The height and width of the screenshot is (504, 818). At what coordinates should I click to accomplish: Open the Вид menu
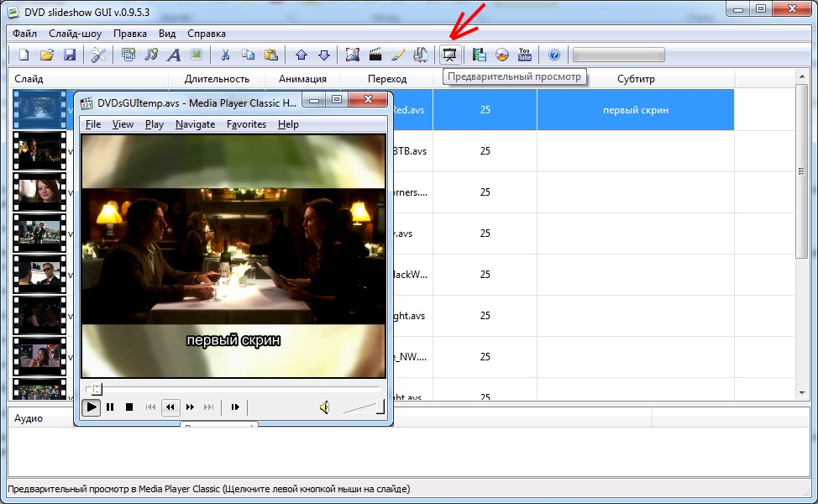[167, 34]
